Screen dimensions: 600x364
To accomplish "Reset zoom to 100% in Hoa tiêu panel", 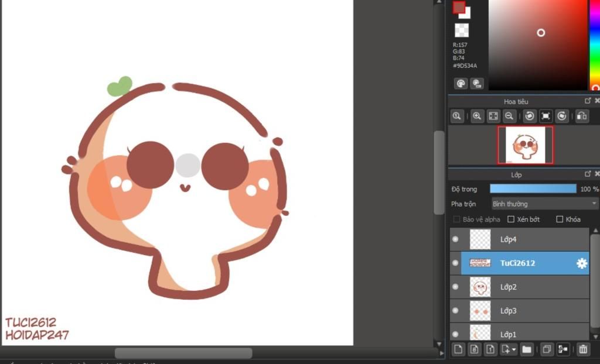I will point(457,116).
